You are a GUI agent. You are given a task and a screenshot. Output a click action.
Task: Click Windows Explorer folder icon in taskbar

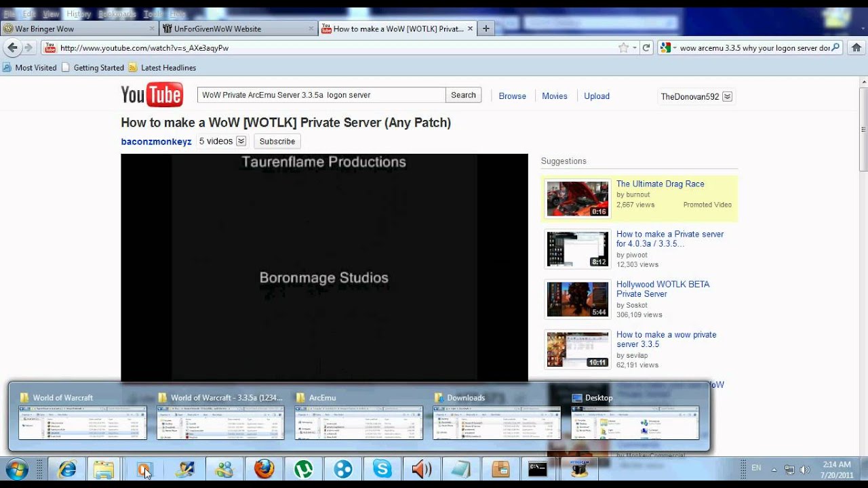click(104, 469)
